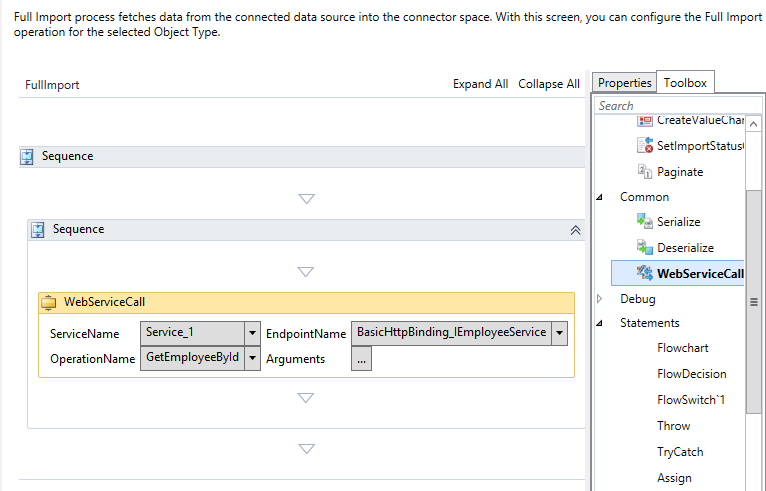This screenshot has width=766, height=491.
Task: Open the OperationName dropdown
Action: [253, 358]
